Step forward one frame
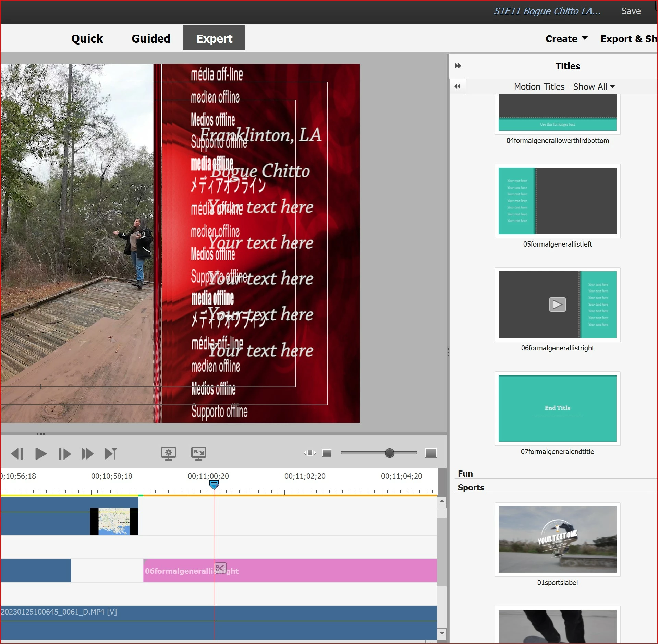This screenshot has height=644, width=658. coord(64,454)
